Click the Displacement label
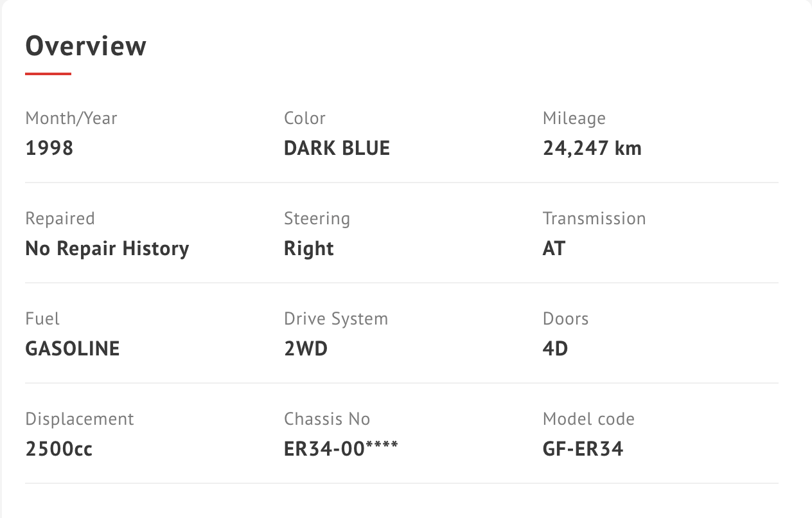The width and height of the screenshot is (812, 518). coord(80,420)
